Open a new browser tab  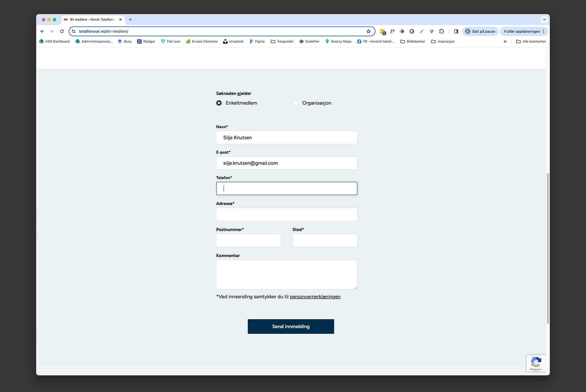click(130, 20)
